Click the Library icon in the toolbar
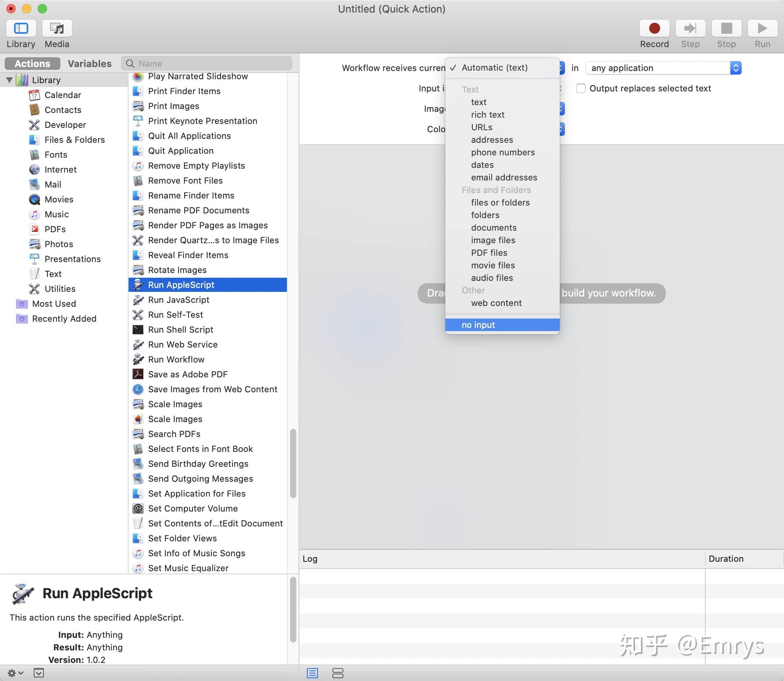784x681 pixels. pos(21,28)
